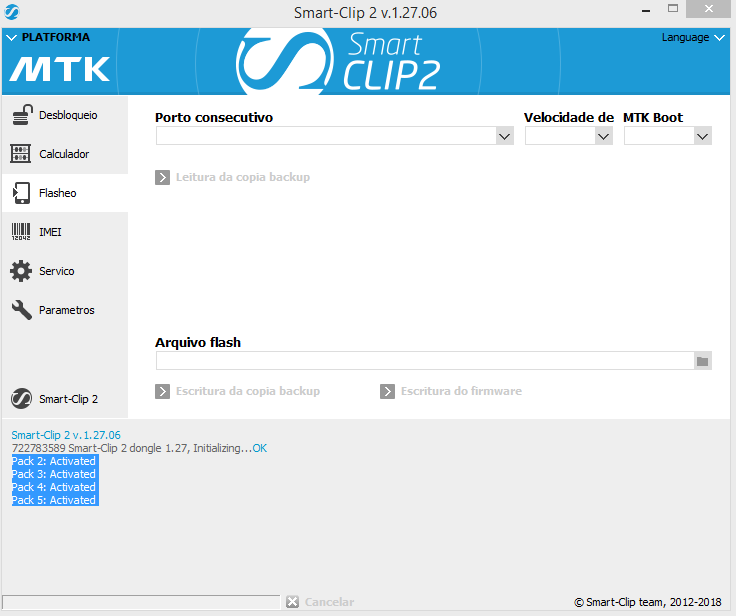Expand the MTK Boot dropdown arrow
The height and width of the screenshot is (616, 736).
(703, 137)
